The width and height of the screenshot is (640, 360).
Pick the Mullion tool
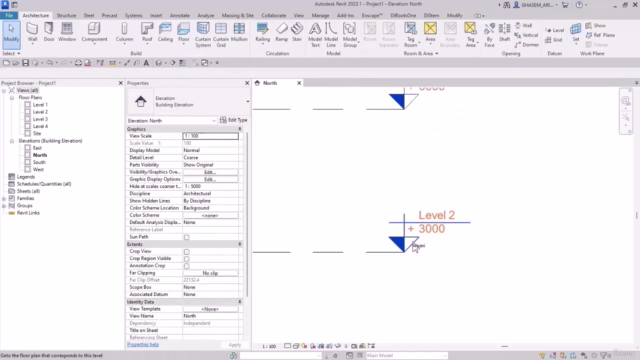point(239,32)
